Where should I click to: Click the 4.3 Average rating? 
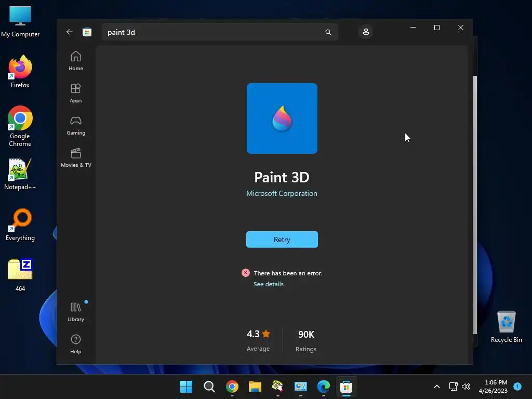(x=258, y=340)
